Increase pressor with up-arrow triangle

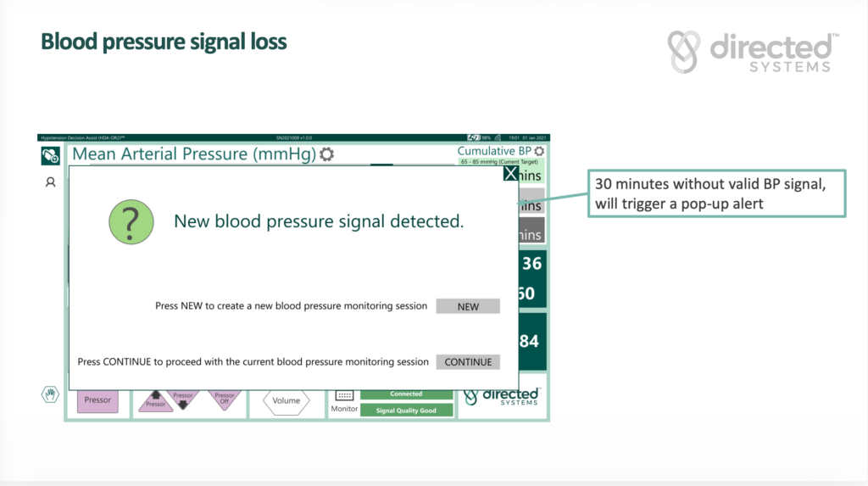pyautogui.click(x=156, y=401)
